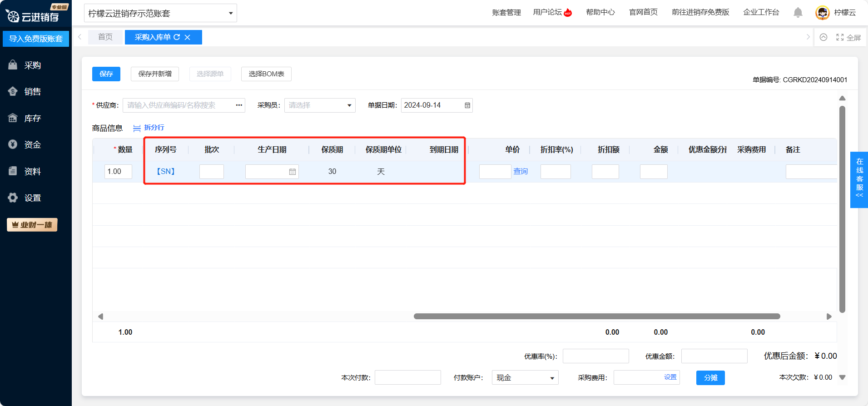Open the 设置 gear icon in sidebar
This screenshot has height=406, width=868.
pos(13,198)
